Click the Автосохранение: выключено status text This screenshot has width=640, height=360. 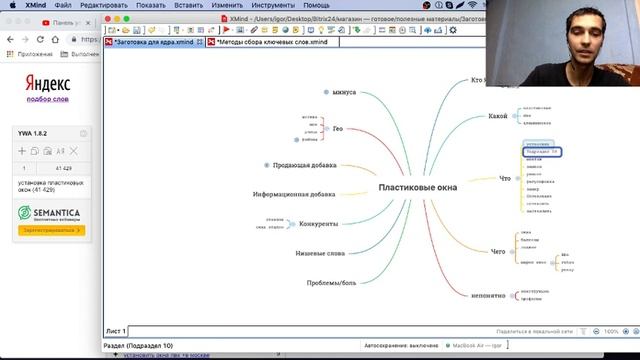click(401, 346)
